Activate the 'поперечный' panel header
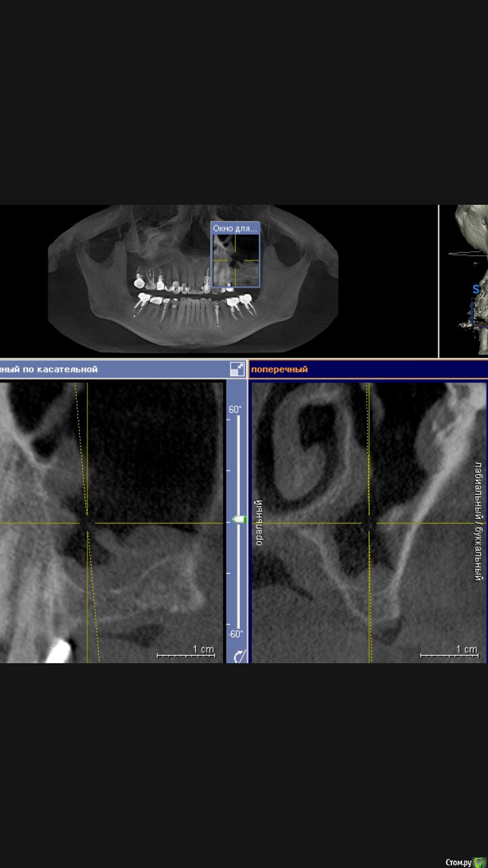 pyautogui.click(x=280, y=370)
